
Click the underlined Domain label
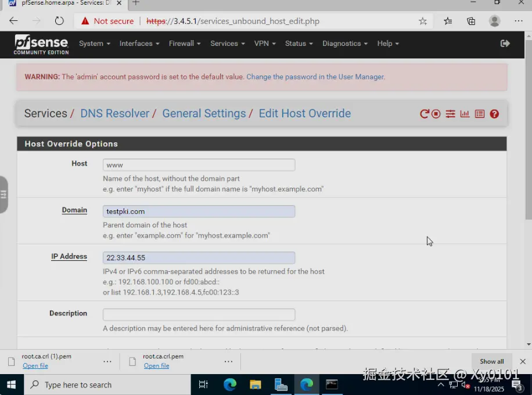pyautogui.click(x=74, y=210)
